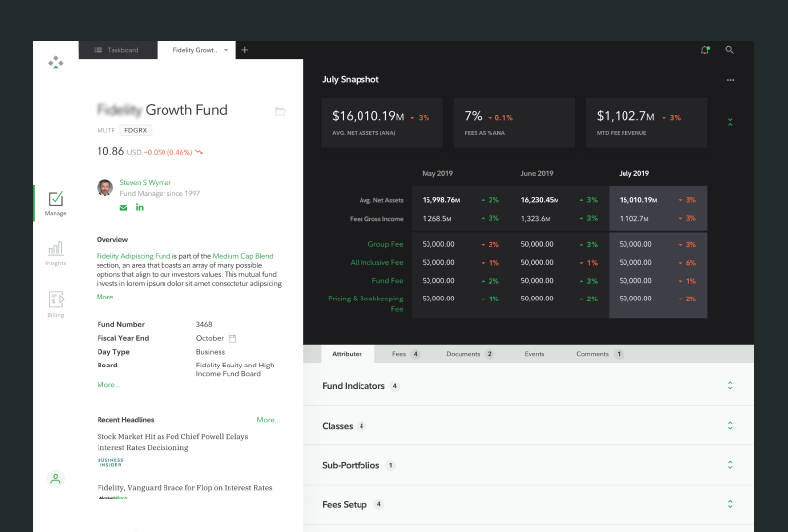Collapse the snapshot section chevrons
788x532 pixels.
(730, 122)
